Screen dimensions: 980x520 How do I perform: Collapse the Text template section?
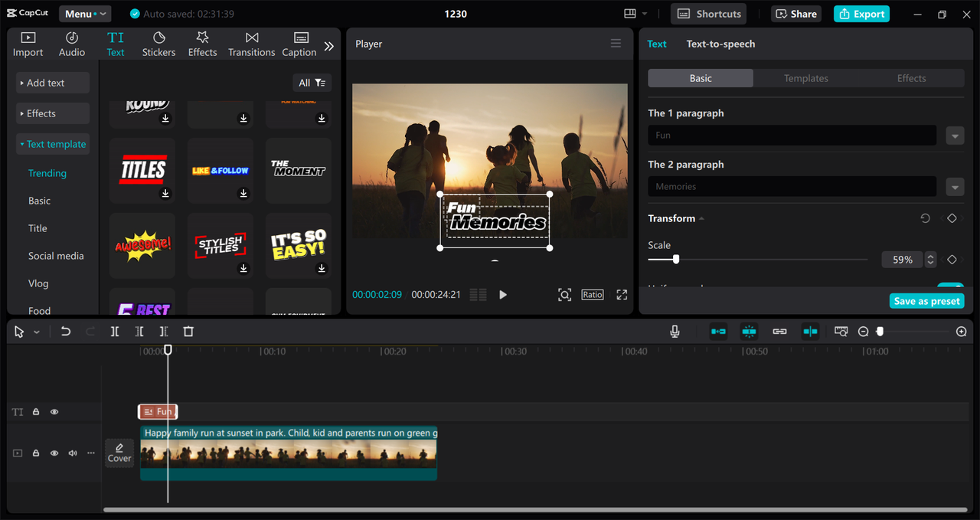click(53, 144)
